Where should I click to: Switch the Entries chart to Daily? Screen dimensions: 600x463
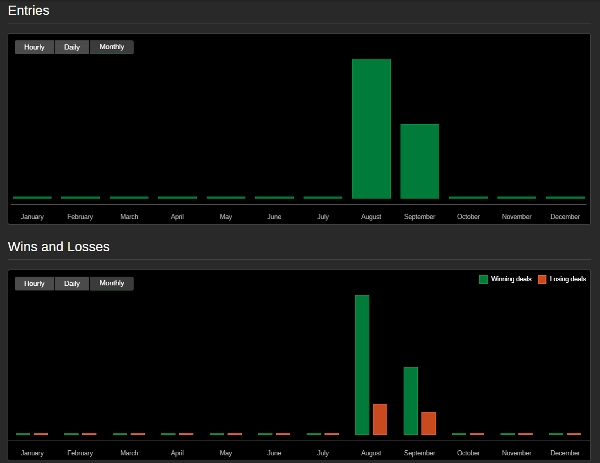[72, 47]
